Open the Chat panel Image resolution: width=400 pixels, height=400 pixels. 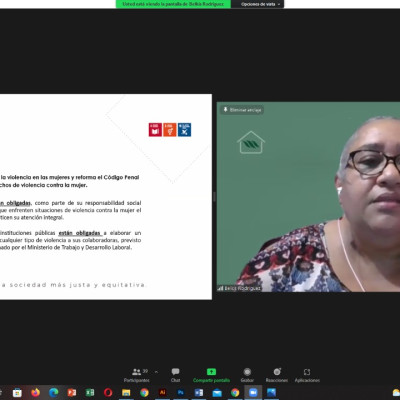coord(175,375)
